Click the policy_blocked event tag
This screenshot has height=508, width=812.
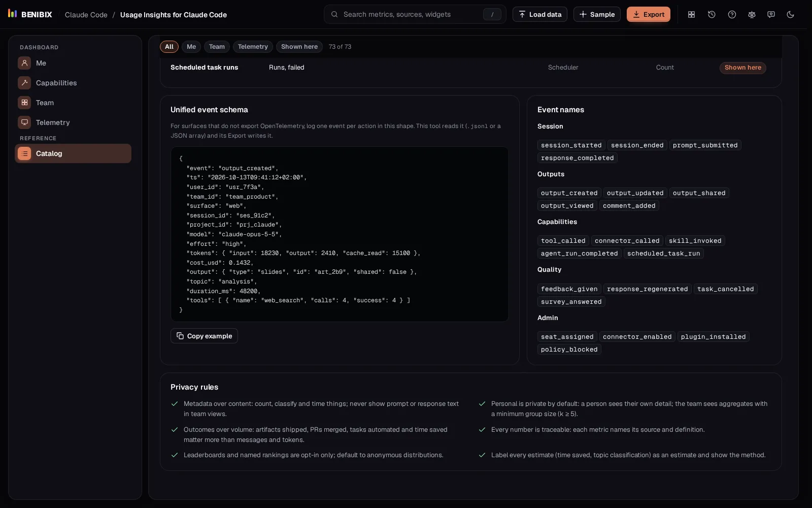point(569,350)
